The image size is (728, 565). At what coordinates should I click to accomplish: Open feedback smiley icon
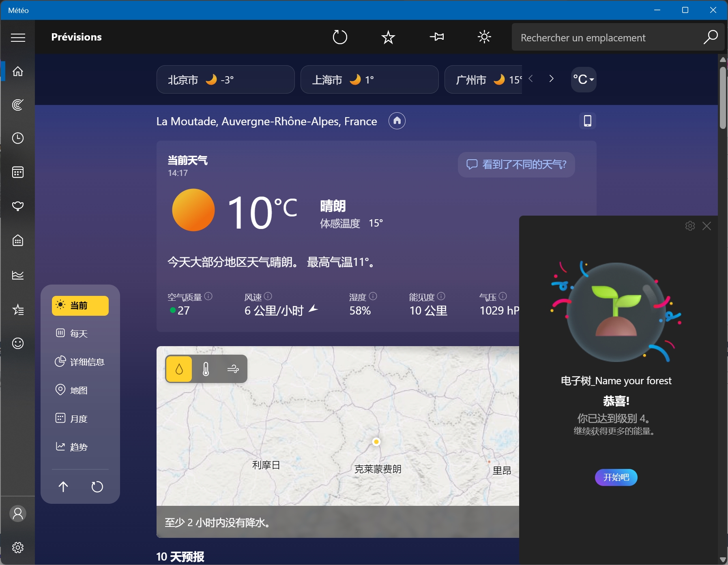(18, 343)
